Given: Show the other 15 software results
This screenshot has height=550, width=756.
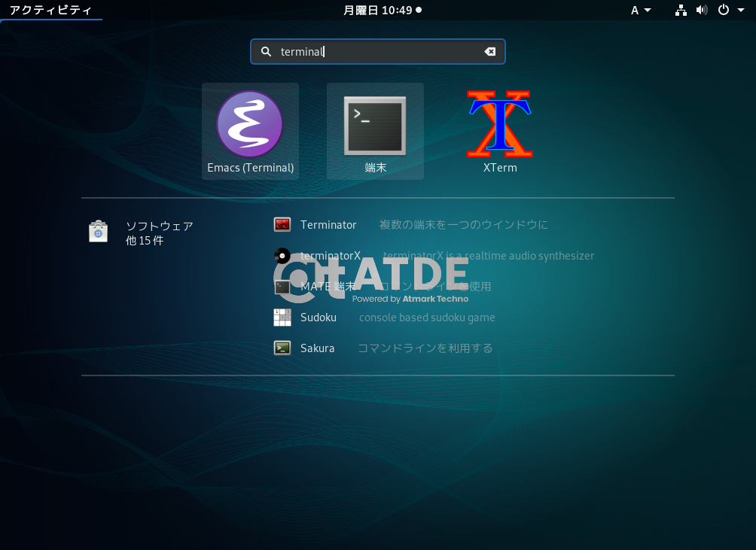Looking at the screenshot, I should click(x=145, y=241).
